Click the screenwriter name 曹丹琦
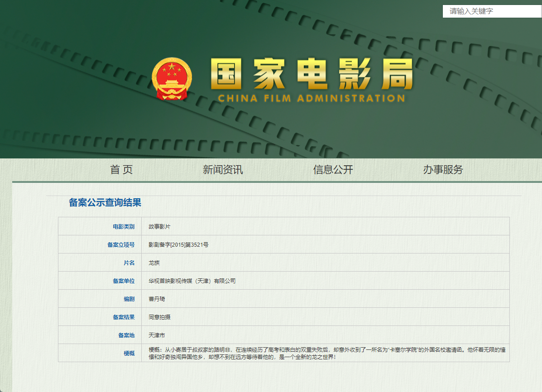Viewport: 542px width, 392px height. click(157, 299)
